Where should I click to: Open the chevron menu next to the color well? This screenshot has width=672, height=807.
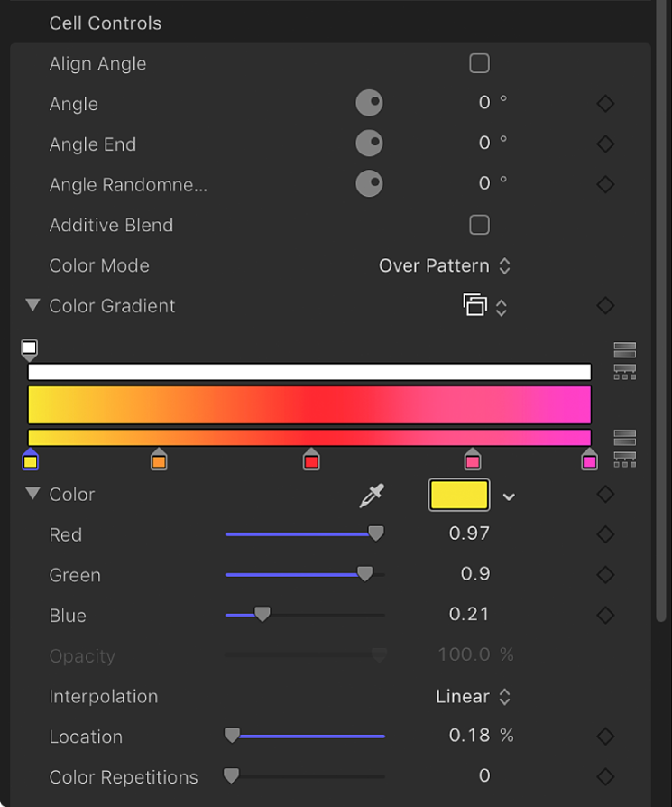pyautogui.click(x=508, y=496)
